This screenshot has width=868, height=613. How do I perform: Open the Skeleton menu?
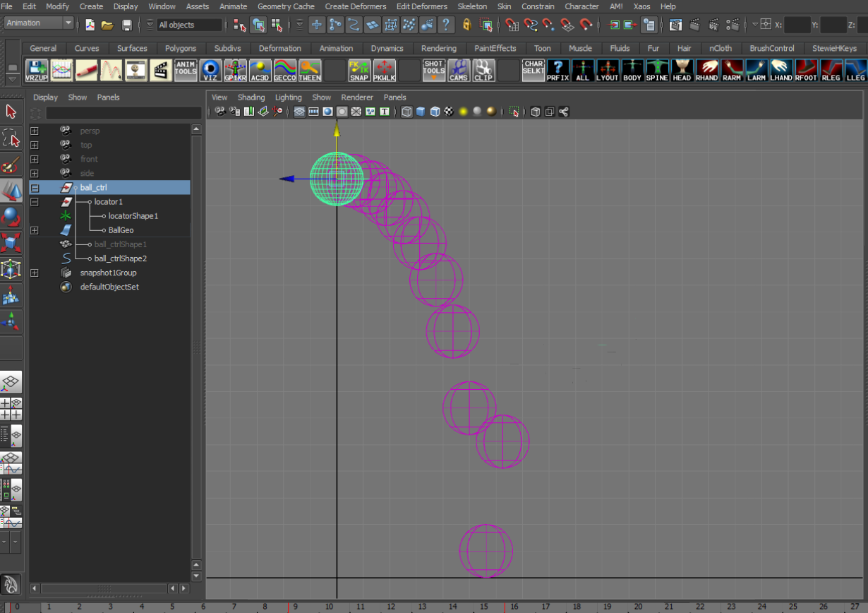(x=472, y=6)
